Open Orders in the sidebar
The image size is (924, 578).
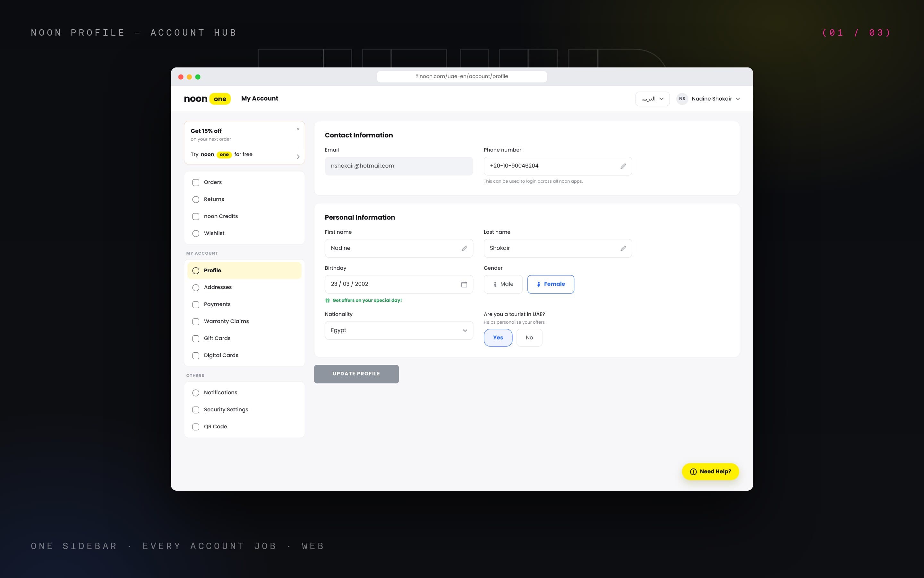click(244, 182)
